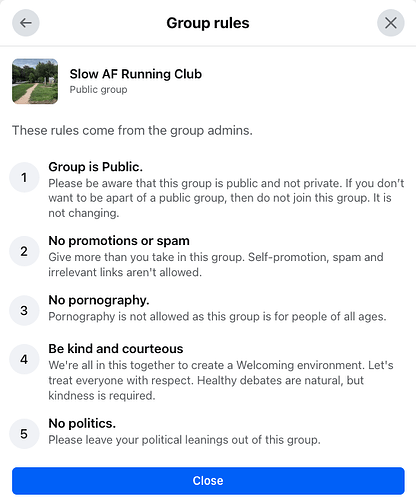Click the 'Group rules' dialog title
This screenshot has height=500, width=416.
point(208,23)
